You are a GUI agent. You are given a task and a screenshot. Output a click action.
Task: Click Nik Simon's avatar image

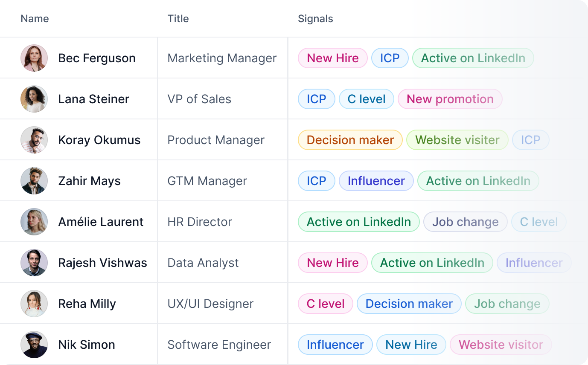pos(34,345)
